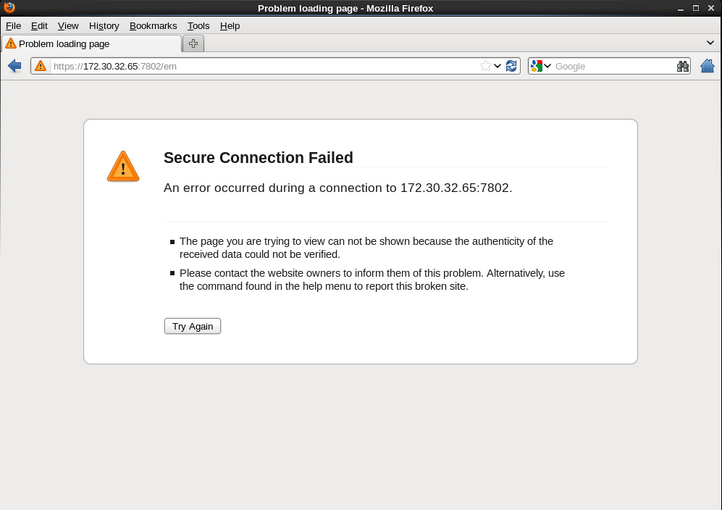Click the bookmark star in address bar
The width and height of the screenshot is (722, 510).
click(x=486, y=66)
